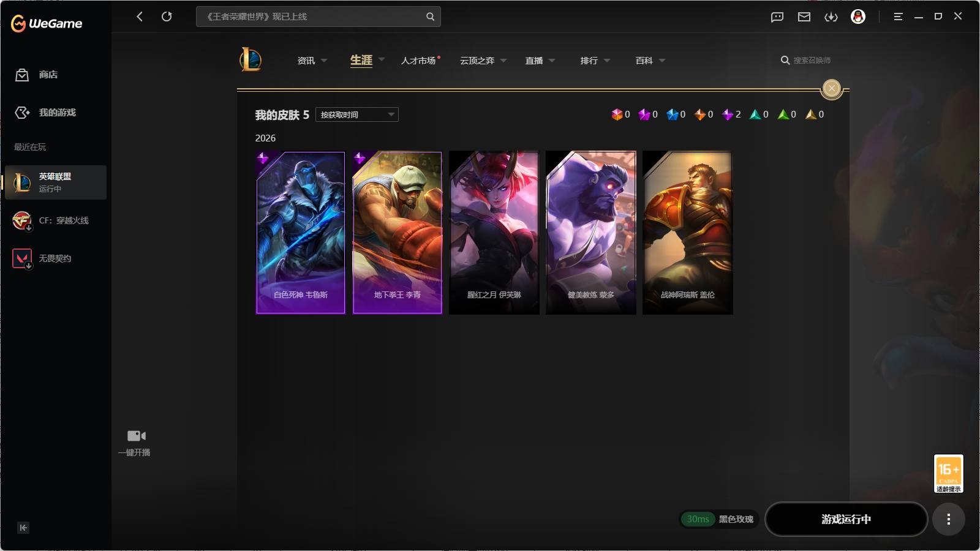The image size is (980, 551).
Task: Expand the arrow next to 资讯
Action: tap(324, 61)
